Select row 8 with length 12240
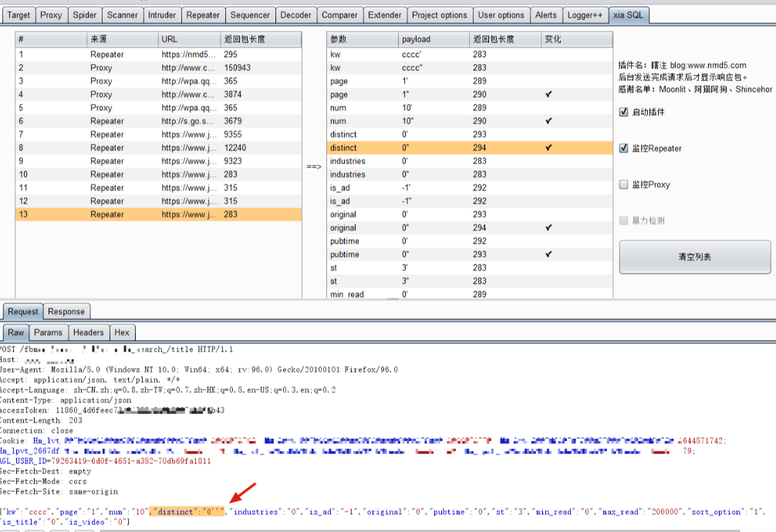The width and height of the screenshot is (776, 532). [158, 148]
